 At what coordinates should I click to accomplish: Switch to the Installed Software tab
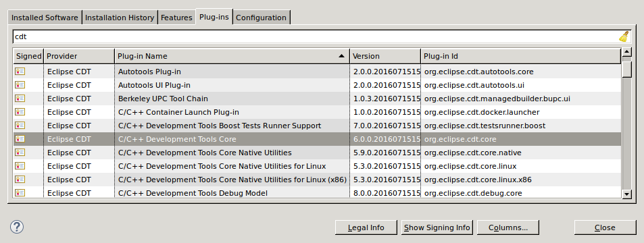[45, 18]
